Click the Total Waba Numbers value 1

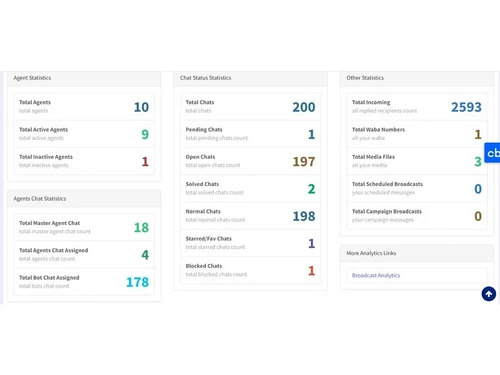click(478, 134)
